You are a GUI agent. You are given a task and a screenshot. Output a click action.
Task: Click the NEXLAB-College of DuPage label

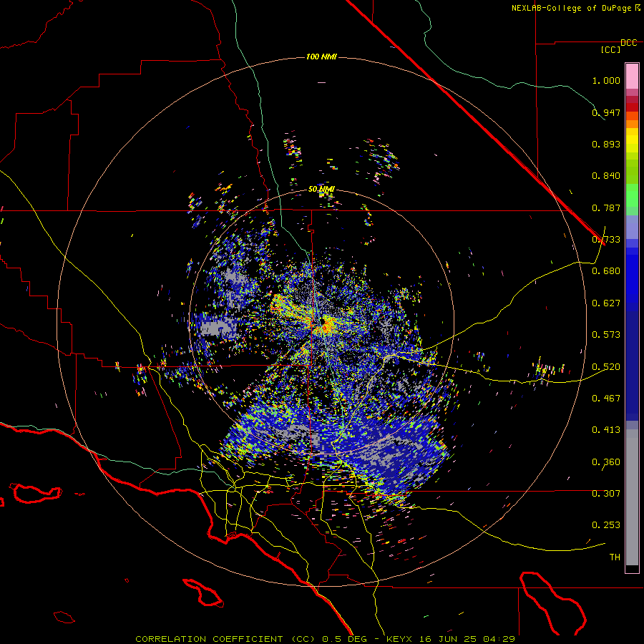(571, 8)
